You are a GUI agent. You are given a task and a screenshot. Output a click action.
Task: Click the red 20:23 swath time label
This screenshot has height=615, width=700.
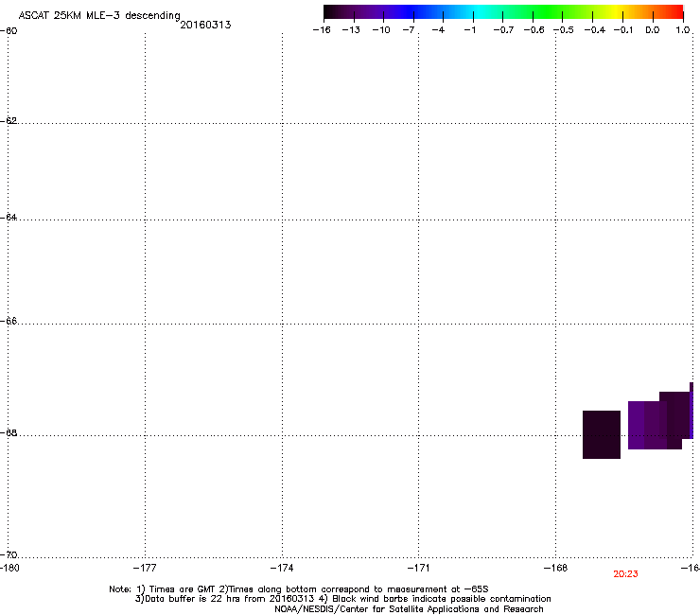[625, 574]
